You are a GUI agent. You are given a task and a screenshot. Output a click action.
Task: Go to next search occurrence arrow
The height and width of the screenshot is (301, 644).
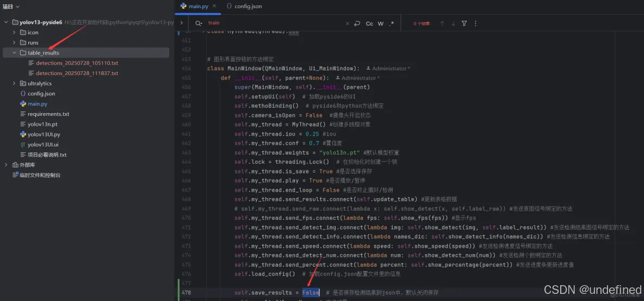pos(453,23)
